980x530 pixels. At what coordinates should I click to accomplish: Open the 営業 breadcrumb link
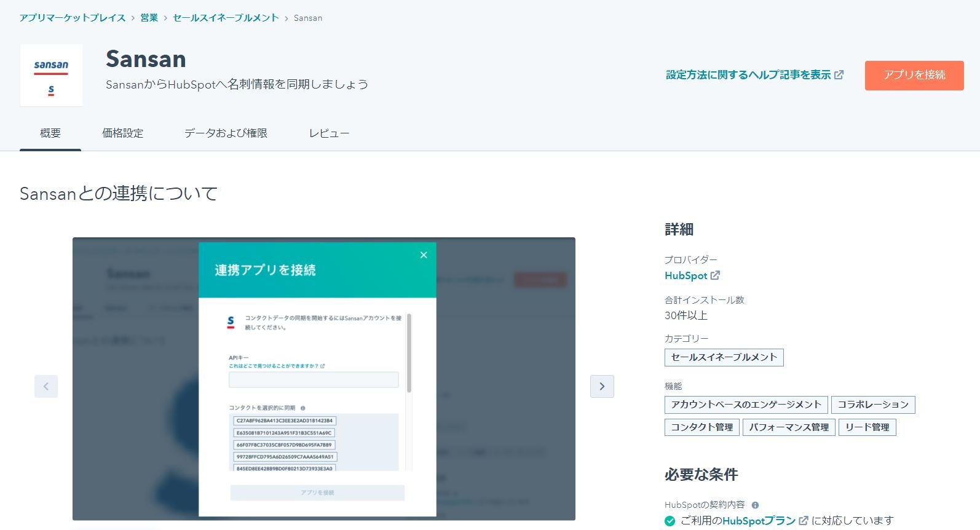[149, 18]
